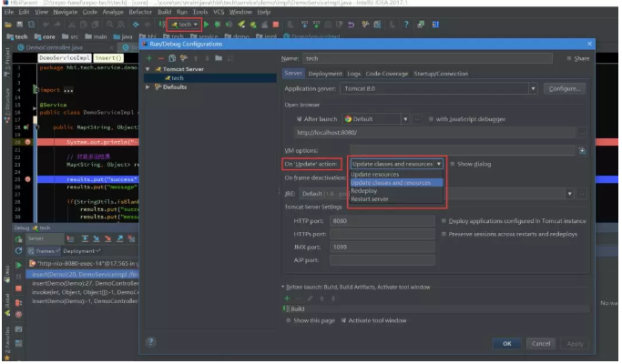
Task: Click the Cancel button
Action: point(541,343)
